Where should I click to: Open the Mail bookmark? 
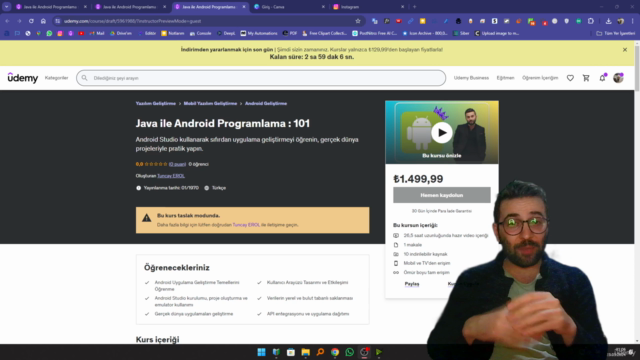(x=97, y=33)
